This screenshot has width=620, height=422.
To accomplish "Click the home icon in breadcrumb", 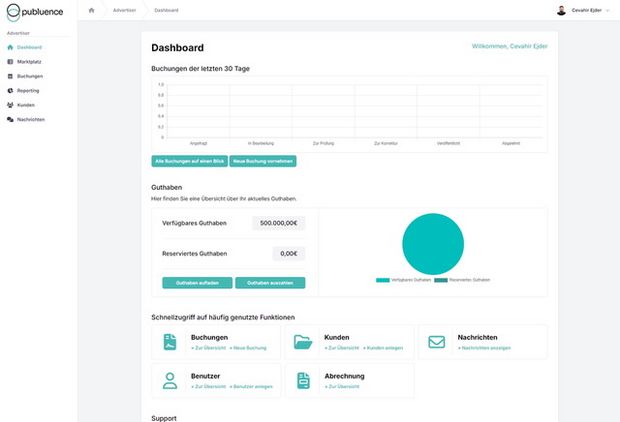I will click(91, 10).
